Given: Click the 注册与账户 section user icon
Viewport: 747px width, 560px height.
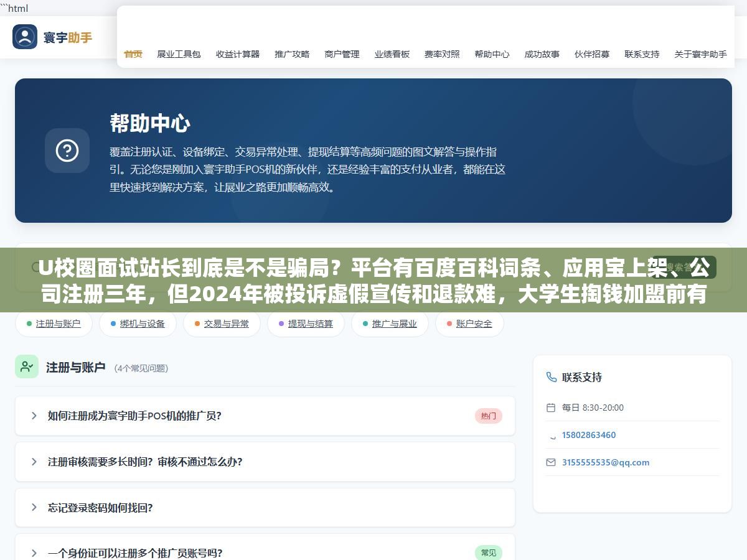Looking at the screenshot, I should coord(27,366).
